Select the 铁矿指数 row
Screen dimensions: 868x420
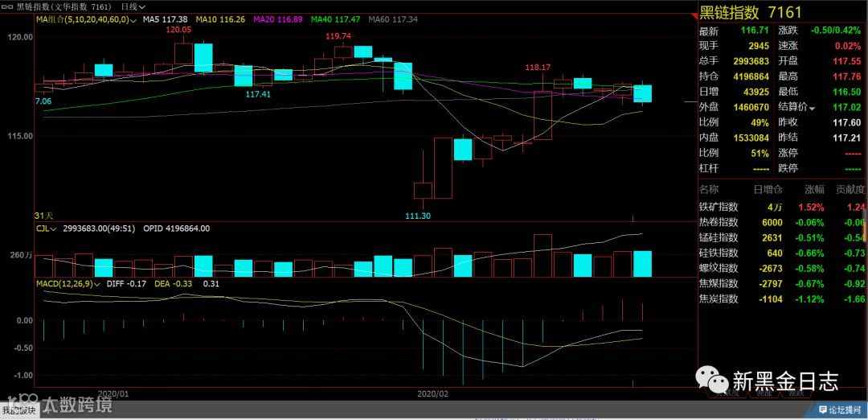pos(782,208)
